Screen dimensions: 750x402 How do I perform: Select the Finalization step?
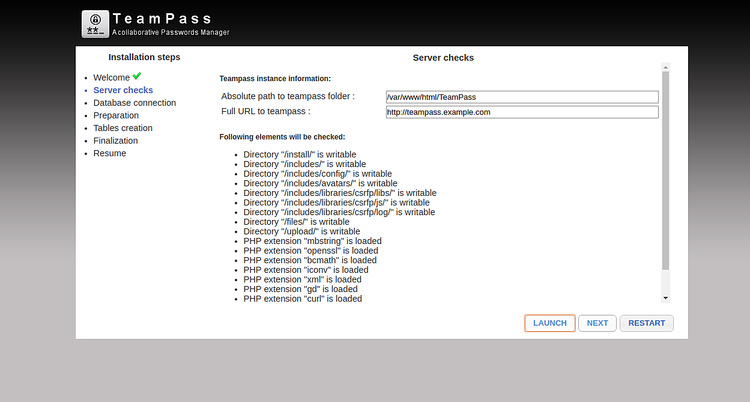[x=115, y=141]
